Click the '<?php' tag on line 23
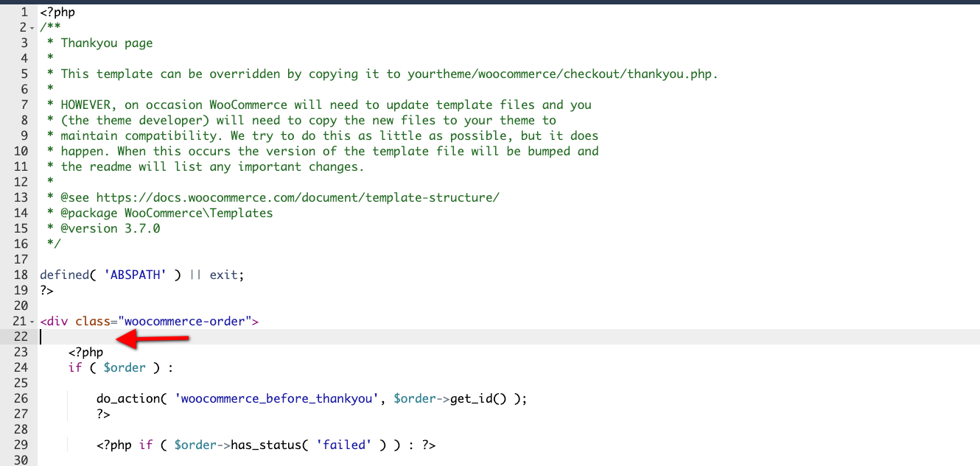Viewport: 980px width, 466px height. tap(86, 352)
